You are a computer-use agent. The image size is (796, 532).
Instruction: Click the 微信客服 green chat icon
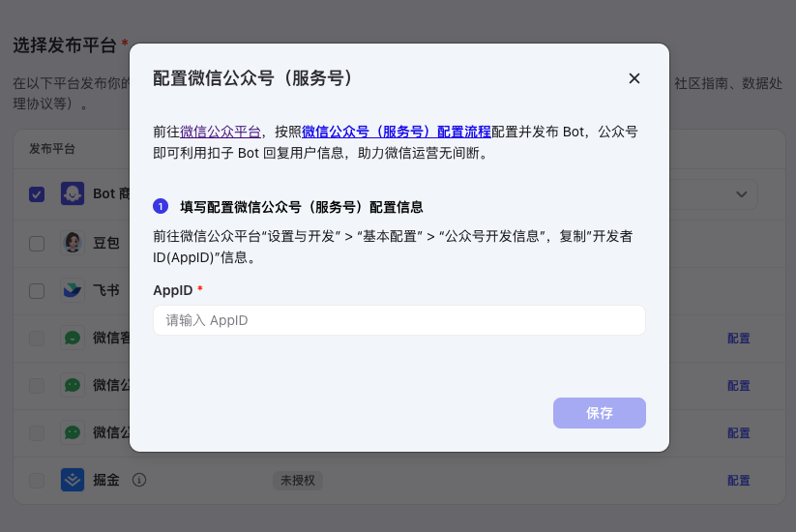click(x=73, y=339)
